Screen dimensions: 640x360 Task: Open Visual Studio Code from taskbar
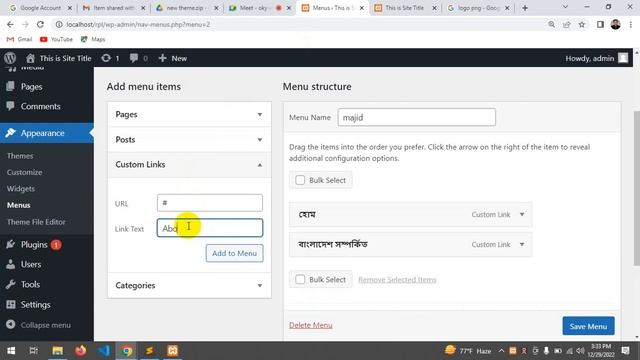[103, 351]
